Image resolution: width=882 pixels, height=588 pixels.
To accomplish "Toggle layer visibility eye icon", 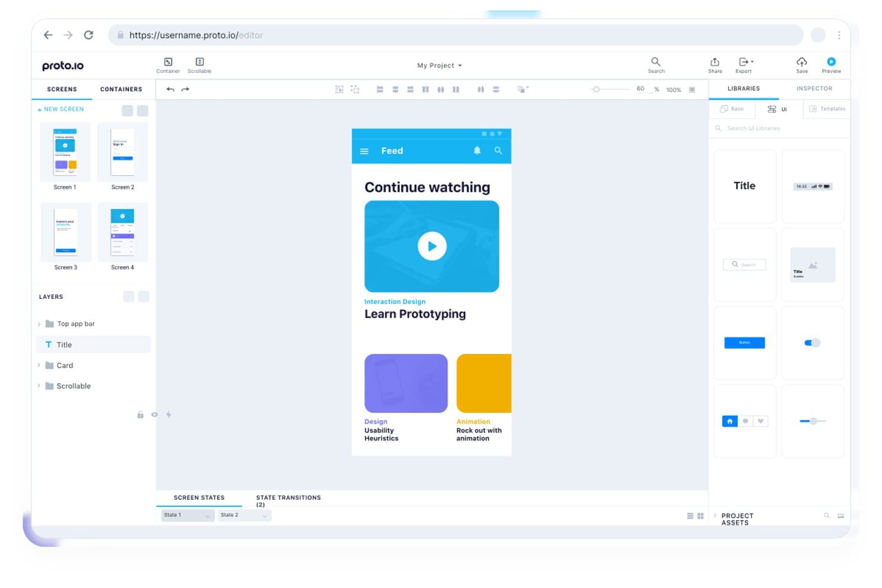I will (x=154, y=415).
